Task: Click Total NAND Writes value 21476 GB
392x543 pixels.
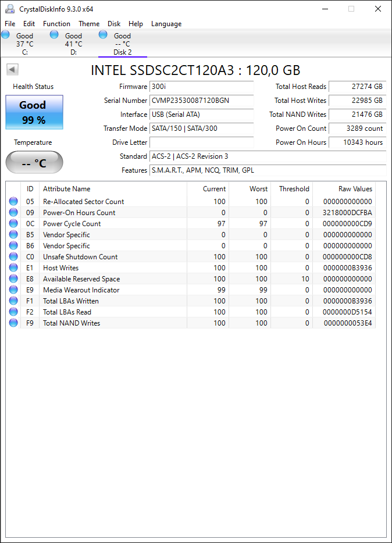Action: [x=357, y=115]
